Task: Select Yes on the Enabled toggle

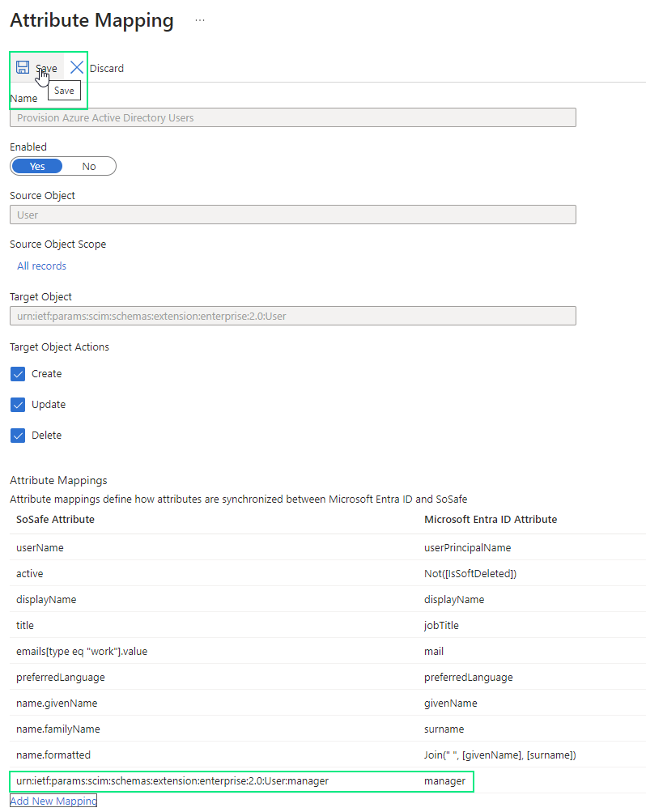Action: coord(37,166)
